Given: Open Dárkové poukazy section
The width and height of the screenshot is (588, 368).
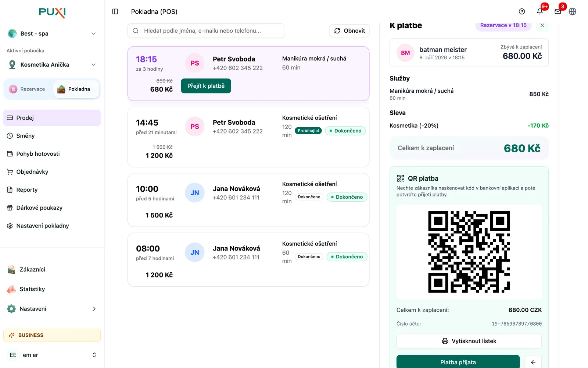Looking at the screenshot, I should [52, 208].
